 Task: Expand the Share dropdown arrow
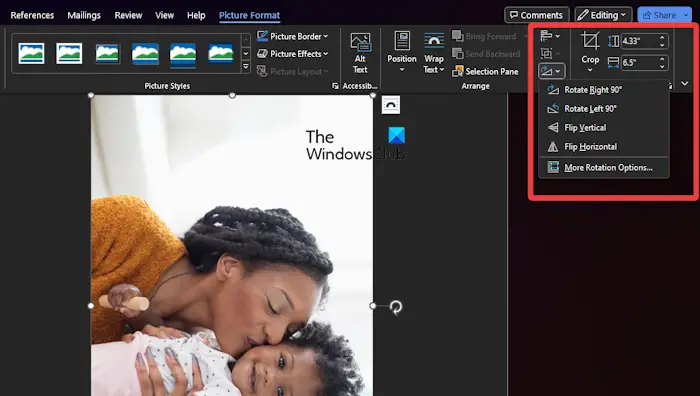(686, 15)
